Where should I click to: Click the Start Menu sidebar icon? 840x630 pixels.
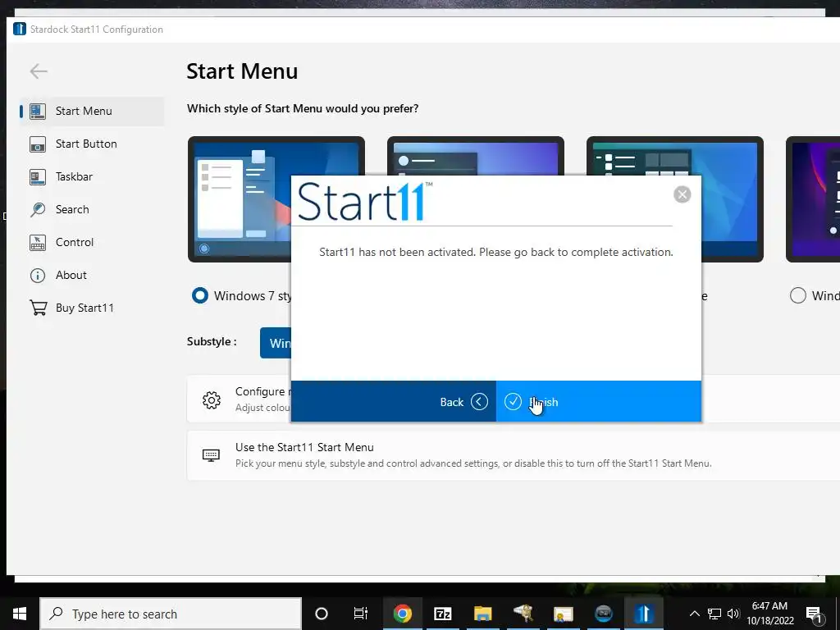38,112
